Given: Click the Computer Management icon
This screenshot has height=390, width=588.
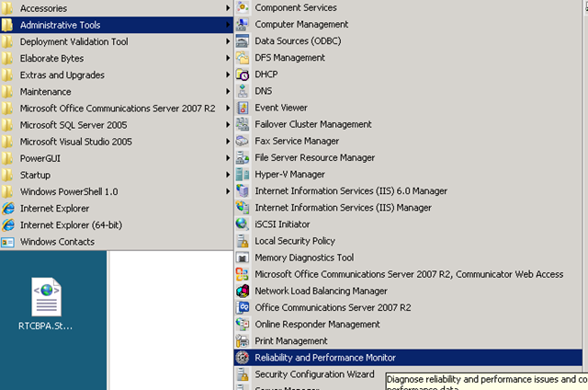Looking at the screenshot, I should coord(243,24).
